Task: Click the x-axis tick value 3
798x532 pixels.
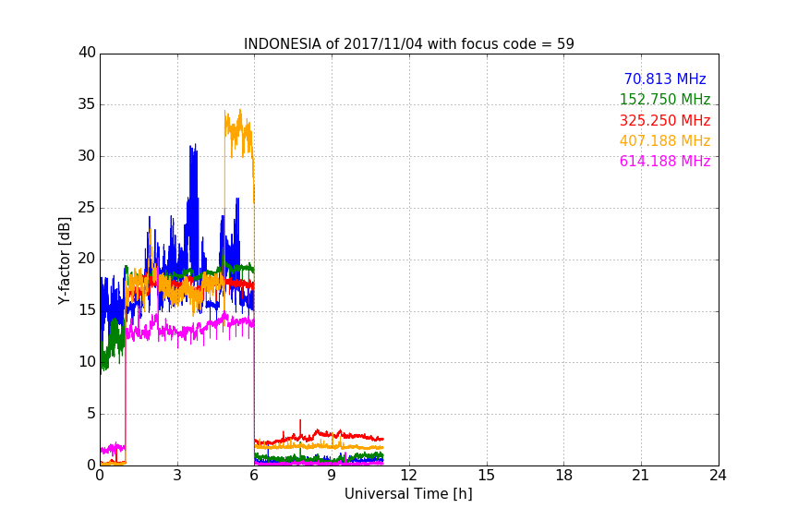Action: pyautogui.click(x=177, y=476)
